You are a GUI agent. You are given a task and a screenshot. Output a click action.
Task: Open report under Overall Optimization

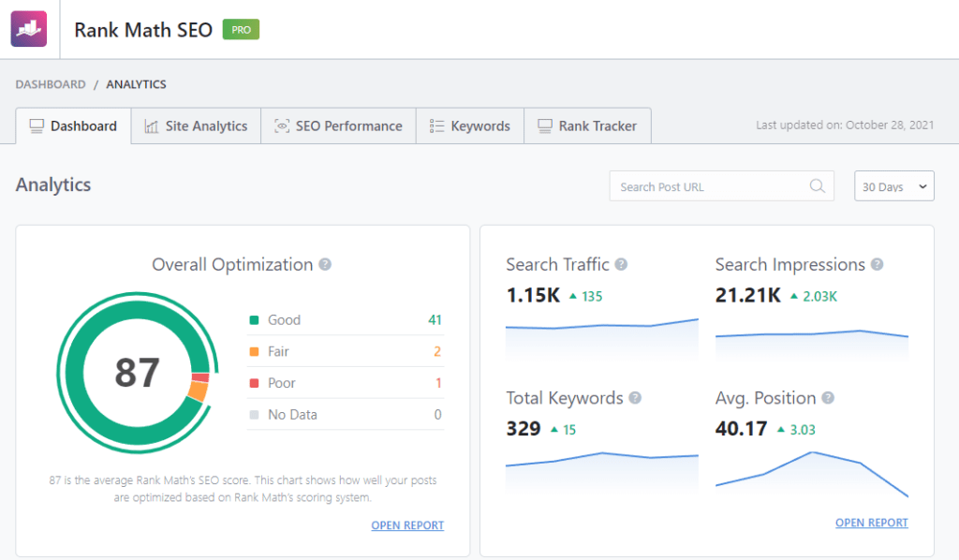pyautogui.click(x=407, y=525)
